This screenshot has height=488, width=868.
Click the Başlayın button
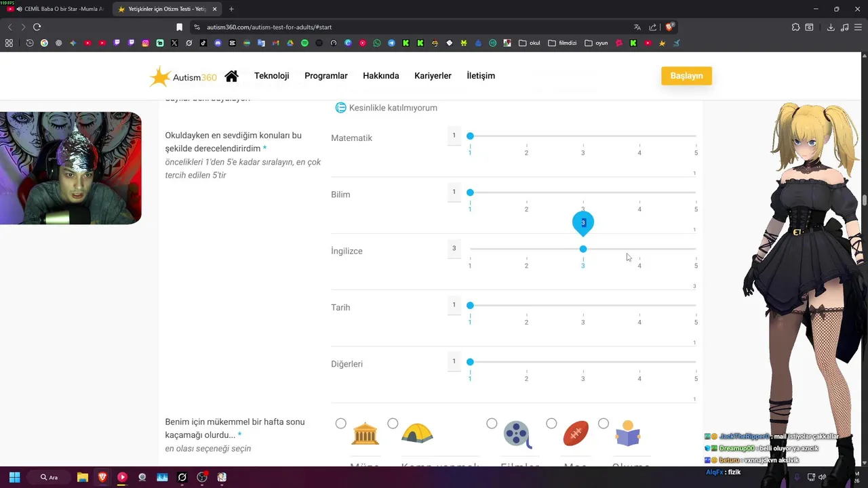pyautogui.click(x=686, y=76)
